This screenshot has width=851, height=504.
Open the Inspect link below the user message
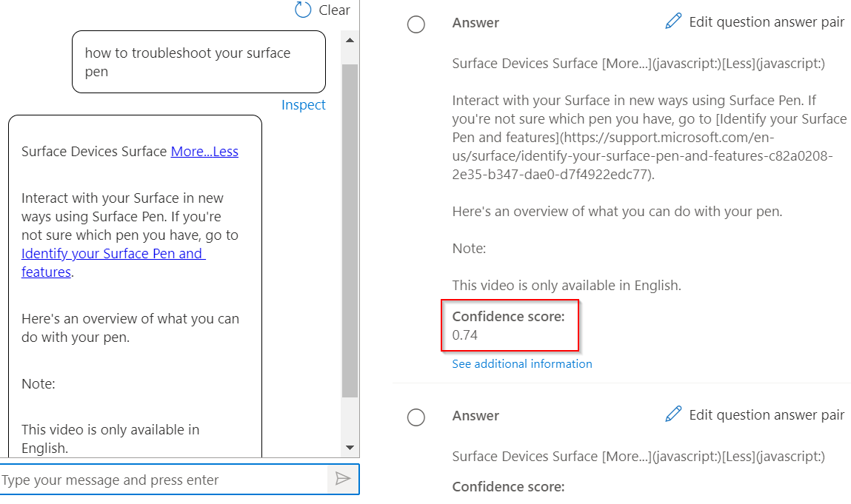point(304,104)
